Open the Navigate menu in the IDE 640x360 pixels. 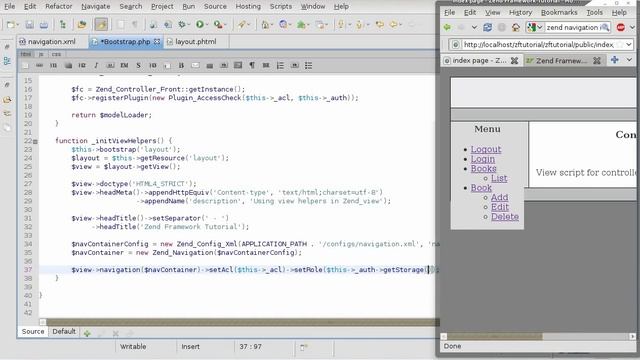[x=96, y=6]
